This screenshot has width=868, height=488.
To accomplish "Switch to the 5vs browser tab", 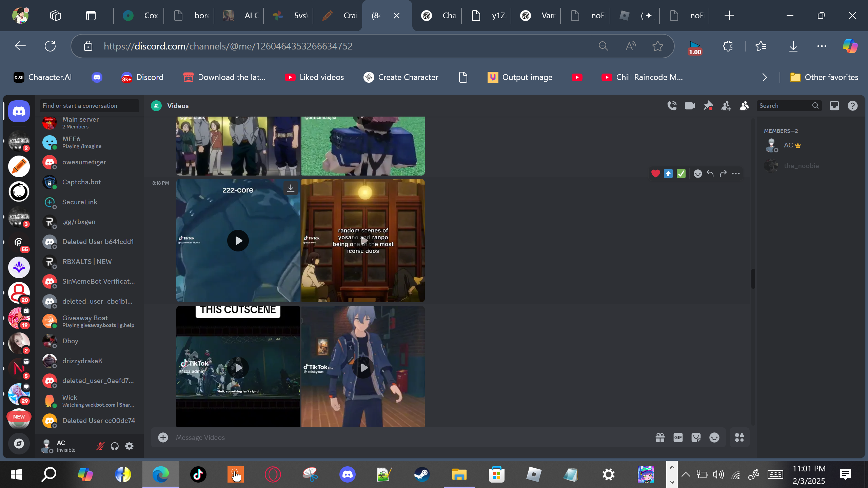I will point(289,16).
